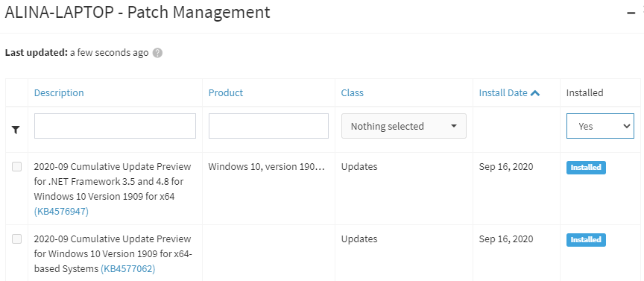Click Sep 16, 2020 date in KB4576947 row
644x281 pixels.
506,167
